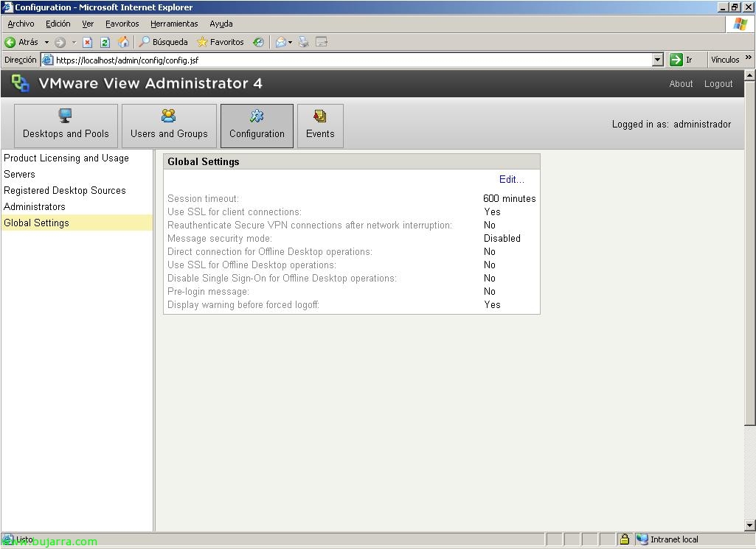Click the Logout link
The image size is (756, 549).
click(718, 84)
